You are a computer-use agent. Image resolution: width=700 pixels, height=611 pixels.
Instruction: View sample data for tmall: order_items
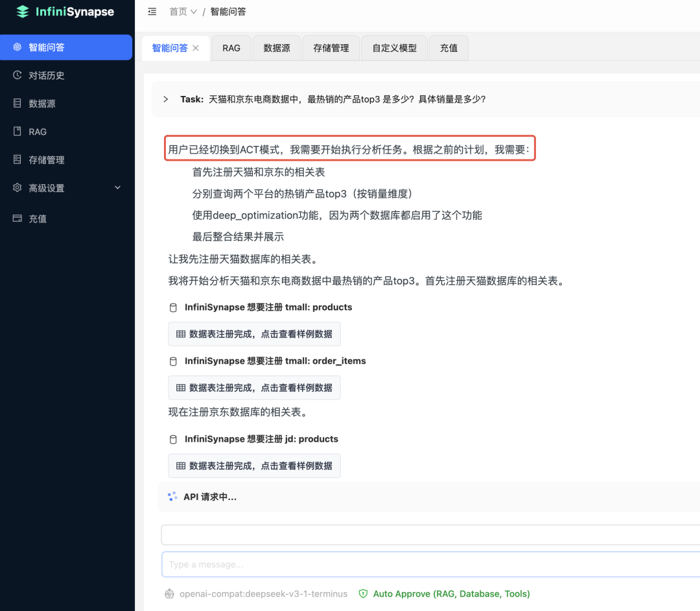(x=254, y=388)
